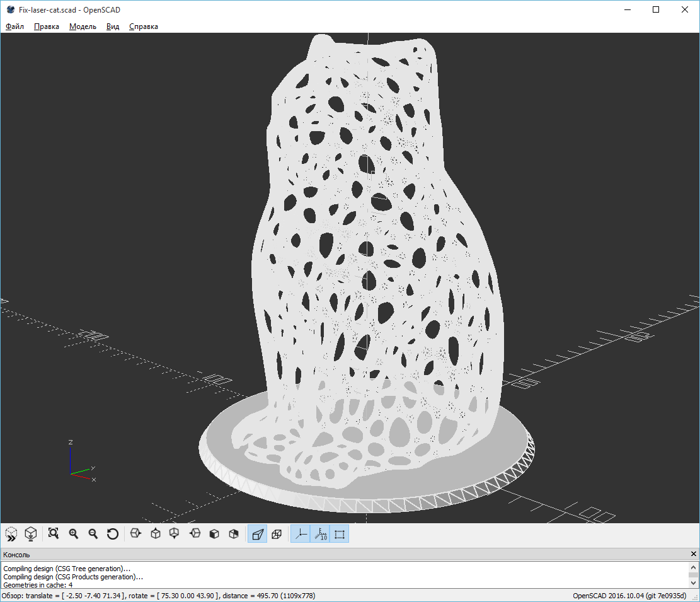Switch to the Right view cube icon
Screen dimensions: 700x602
[135, 534]
